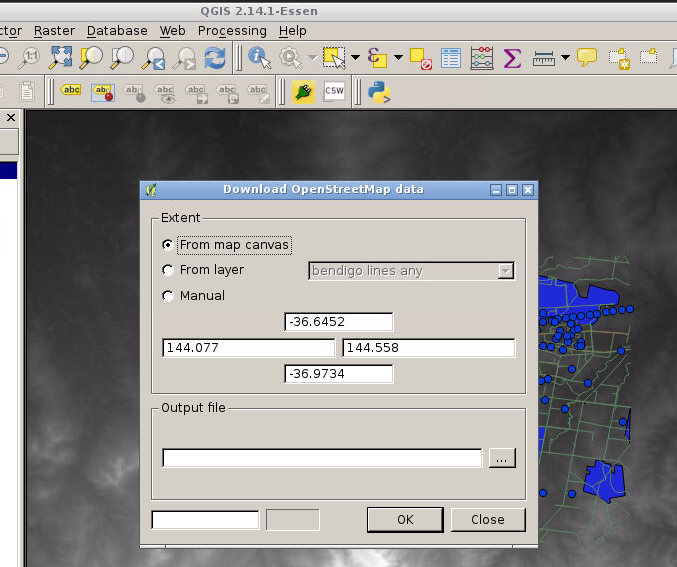Select the Measure Line ruler tool

[x=544, y=58]
